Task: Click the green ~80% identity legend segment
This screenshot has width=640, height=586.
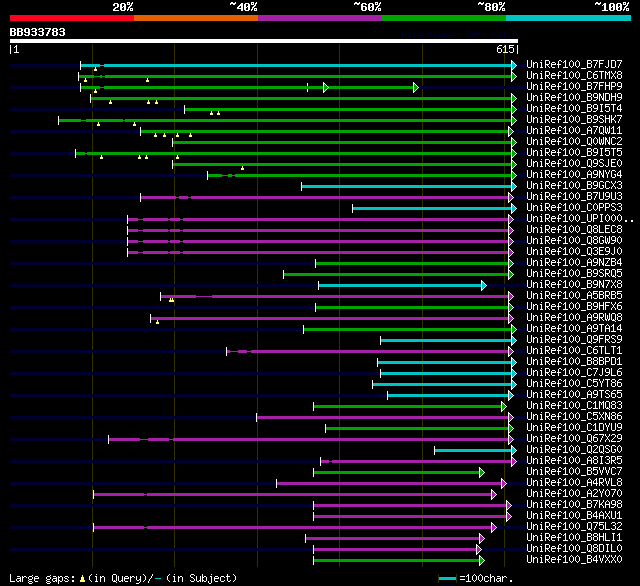Action: point(444,18)
